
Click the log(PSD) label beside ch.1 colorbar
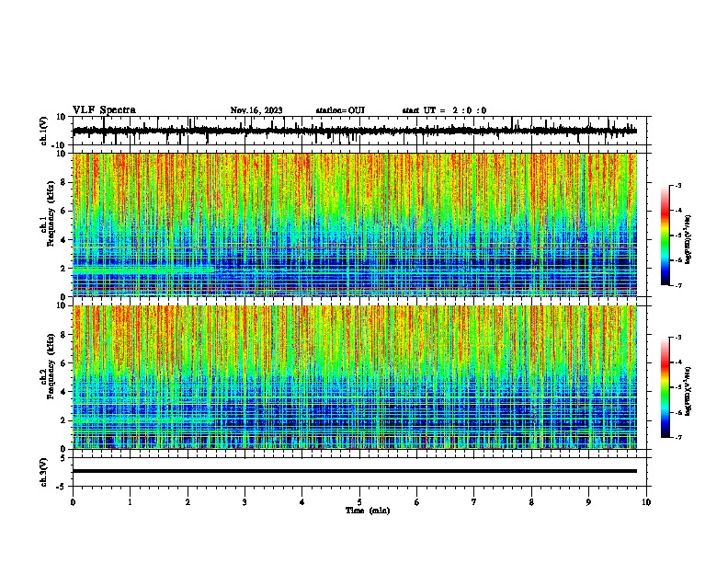[688, 239]
